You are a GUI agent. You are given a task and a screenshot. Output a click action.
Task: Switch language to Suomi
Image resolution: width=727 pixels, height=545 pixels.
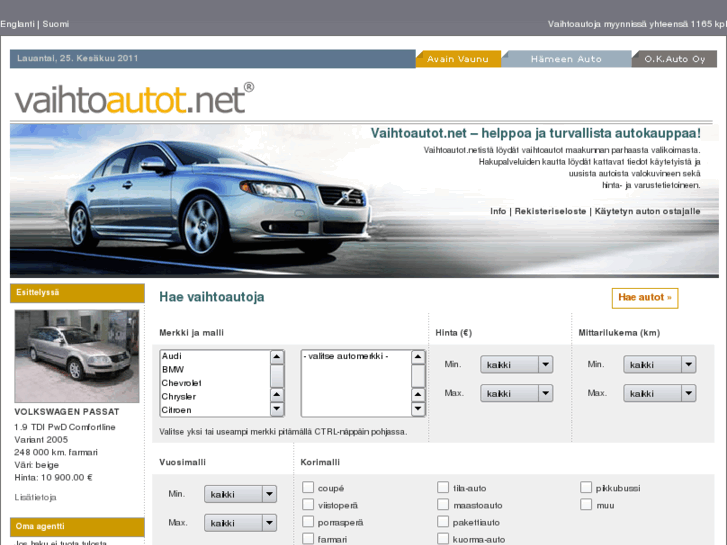(x=56, y=24)
